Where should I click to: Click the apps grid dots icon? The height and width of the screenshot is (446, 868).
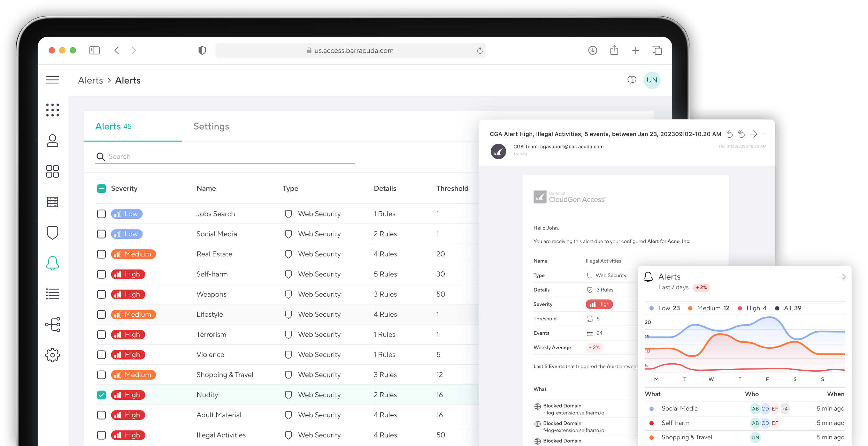52,110
